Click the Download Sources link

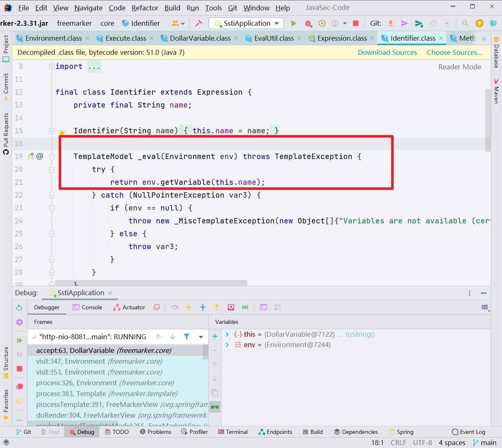click(x=387, y=52)
